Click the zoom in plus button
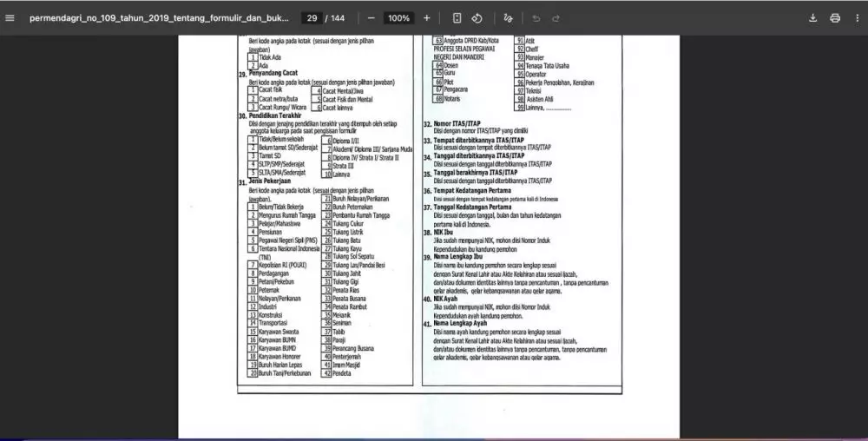Screen dimensions: 868x441 click(x=426, y=18)
